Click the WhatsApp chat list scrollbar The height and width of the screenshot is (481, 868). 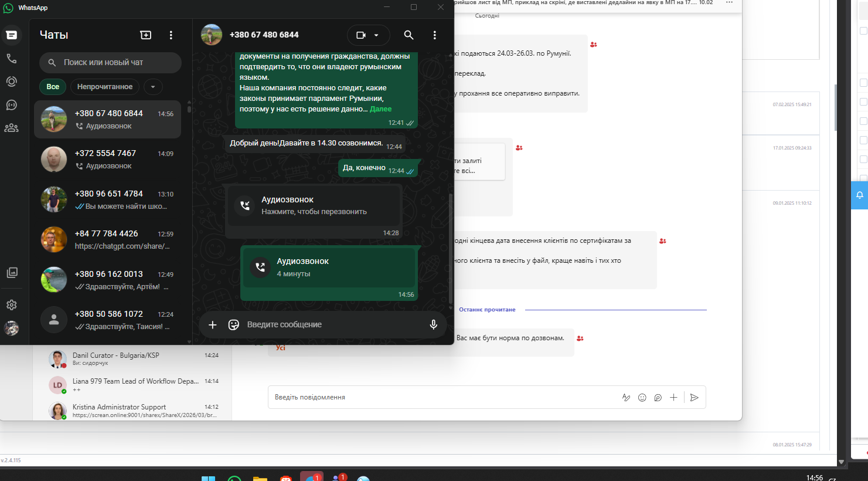coord(189,108)
